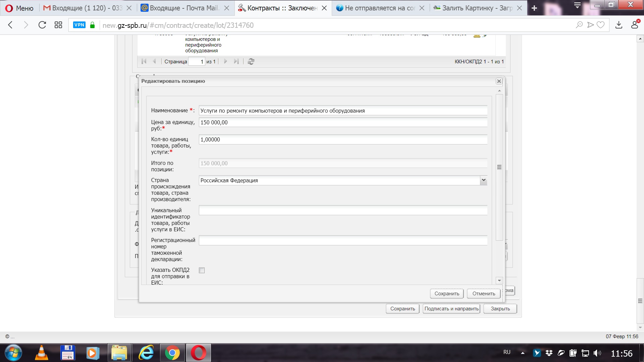Screen dimensions: 644x362
Task: Click the heart bookmark icon
Action: 601,25
